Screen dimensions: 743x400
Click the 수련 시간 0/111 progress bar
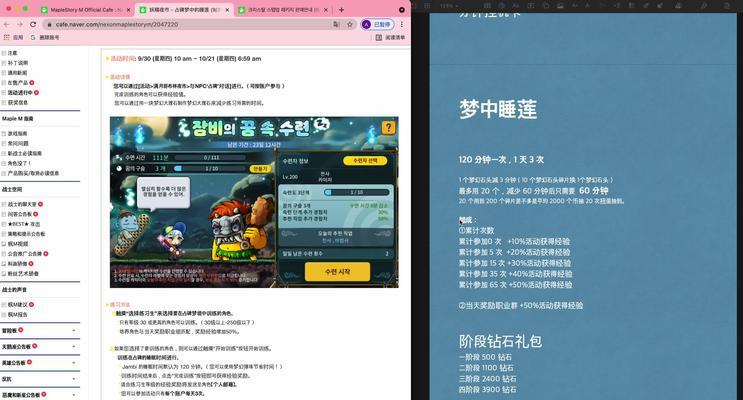coord(211,157)
